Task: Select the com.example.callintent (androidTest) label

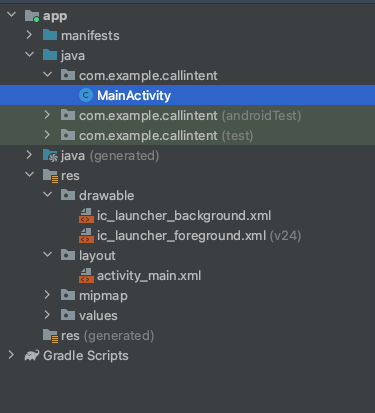Action: coord(190,116)
